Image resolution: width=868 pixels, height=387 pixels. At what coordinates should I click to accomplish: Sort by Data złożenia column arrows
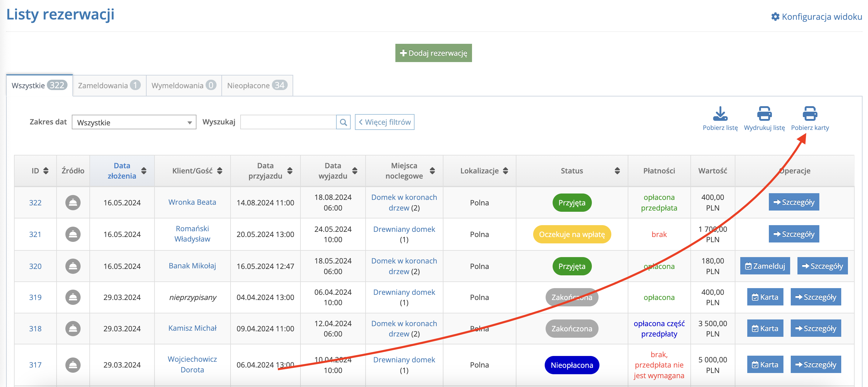click(144, 171)
